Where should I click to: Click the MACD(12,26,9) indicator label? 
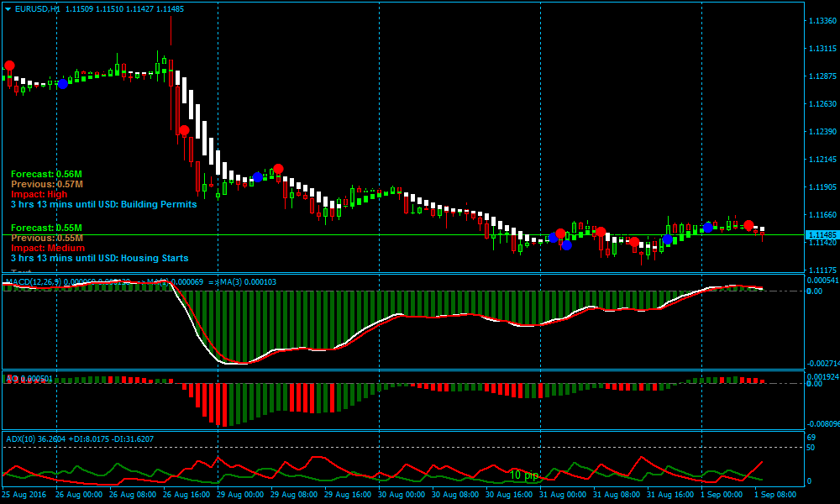(x=34, y=281)
